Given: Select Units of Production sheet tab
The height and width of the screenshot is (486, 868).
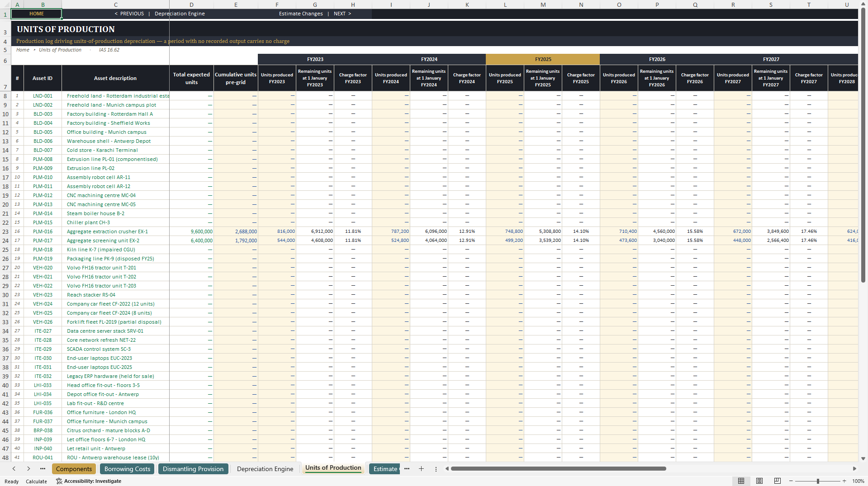Looking at the screenshot, I should [x=333, y=468].
